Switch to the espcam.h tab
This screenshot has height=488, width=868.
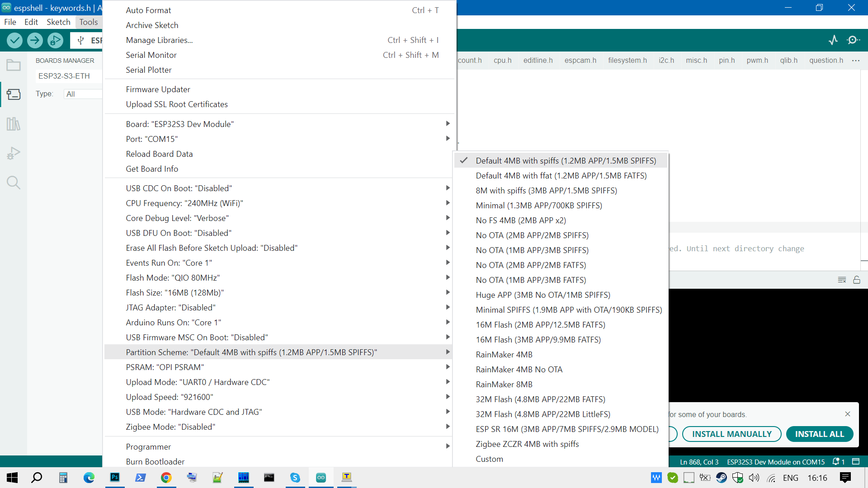[x=580, y=61]
